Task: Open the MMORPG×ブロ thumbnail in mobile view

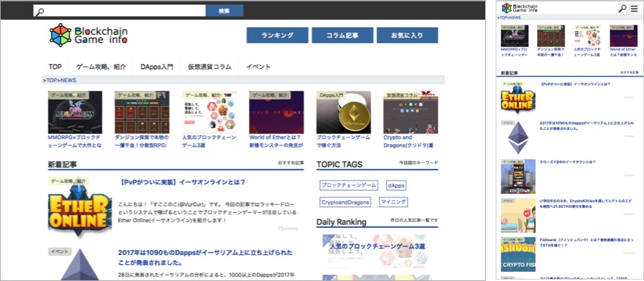Action: pyautogui.click(x=514, y=36)
